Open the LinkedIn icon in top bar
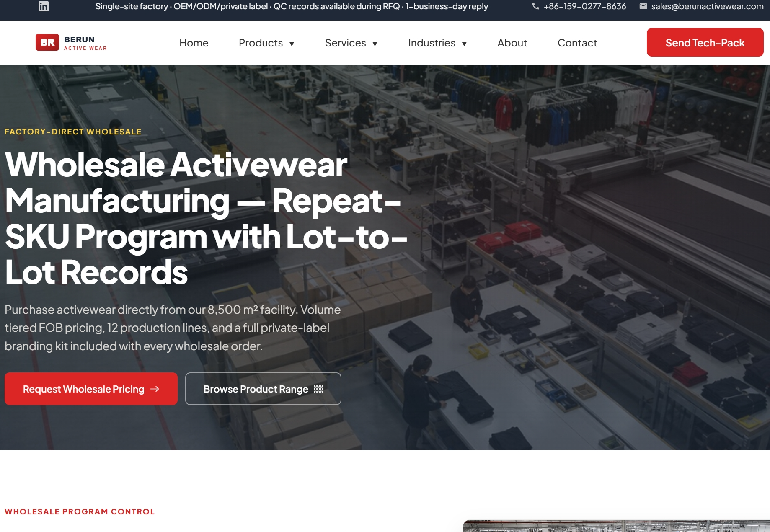 pyautogui.click(x=44, y=6)
